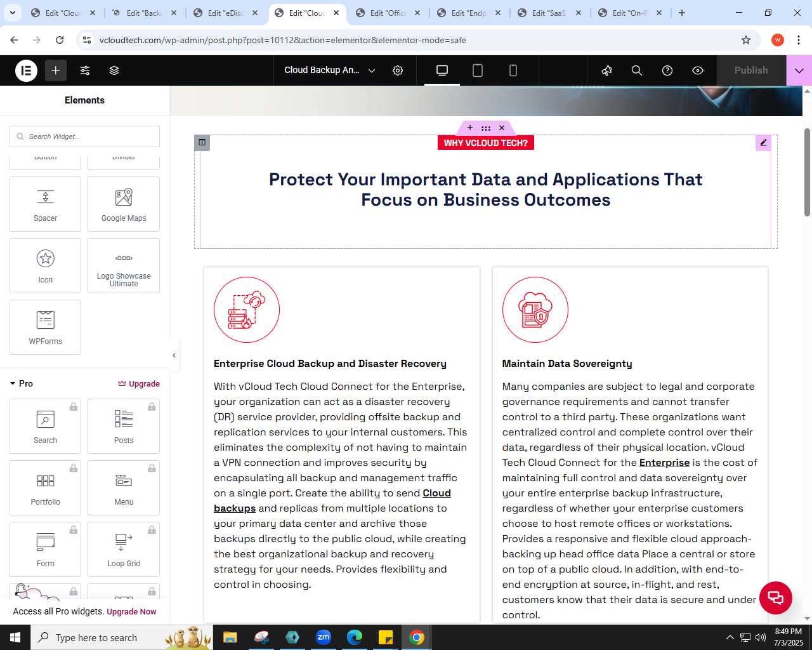Open Microsoft Edge from the taskbar

pyautogui.click(x=355, y=637)
